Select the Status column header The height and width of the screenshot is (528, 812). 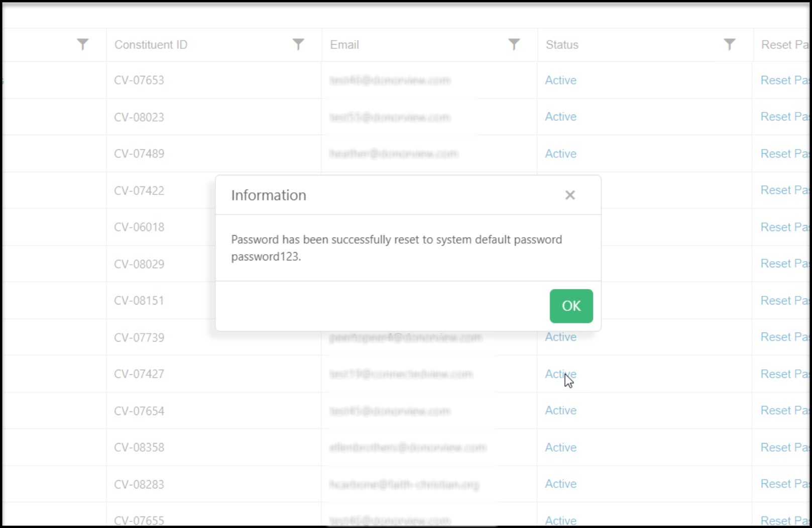(562, 45)
